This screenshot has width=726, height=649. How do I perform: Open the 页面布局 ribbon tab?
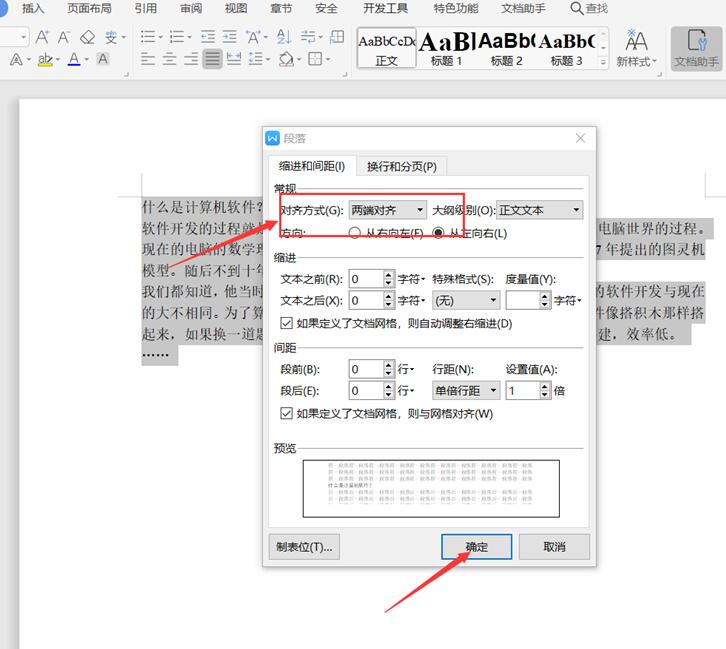coord(89,8)
